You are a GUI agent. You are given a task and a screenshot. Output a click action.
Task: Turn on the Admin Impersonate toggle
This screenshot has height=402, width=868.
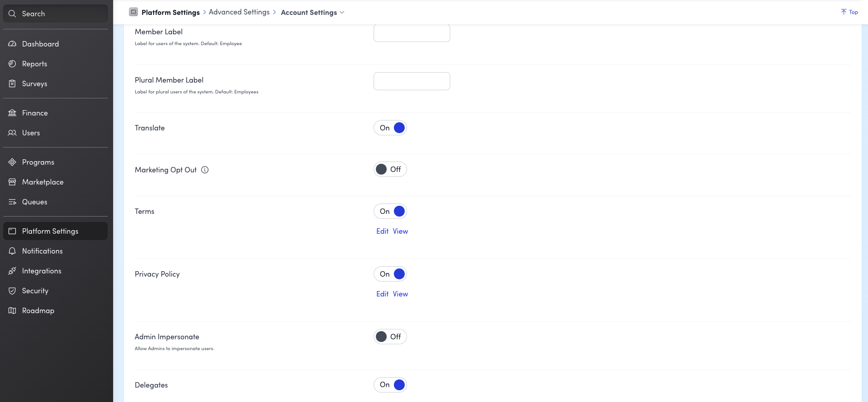(x=390, y=337)
